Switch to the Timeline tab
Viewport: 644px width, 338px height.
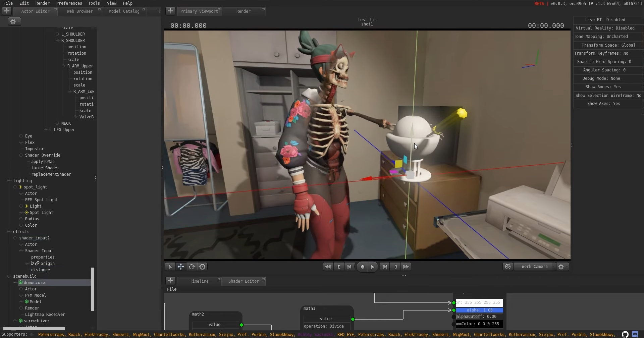[x=199, y=281]
